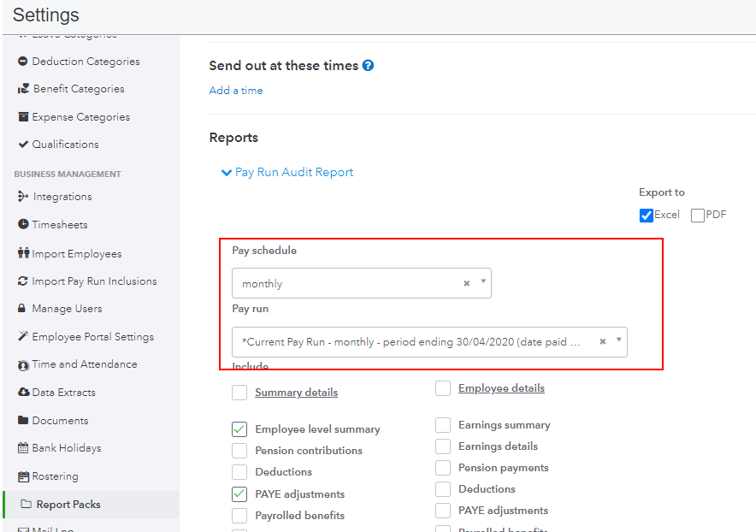This screenshot has height=532, width=756.
Task: Click the Bank Holidays calendar icon
Action: click(23, 448)
